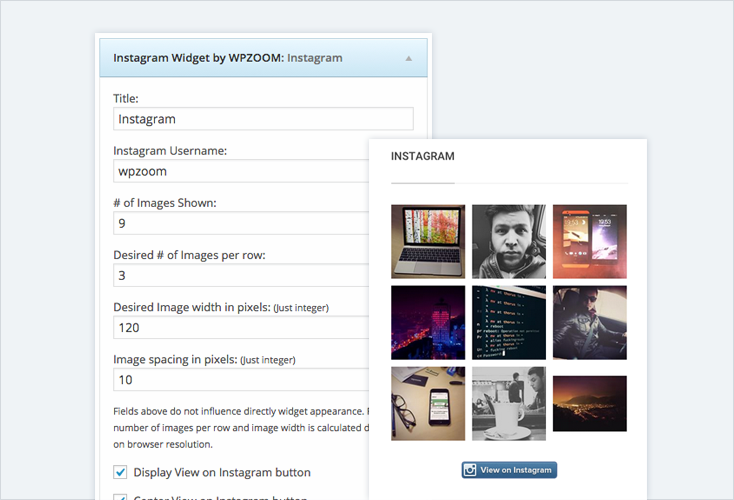Open the terminal code screen thumbnail
This screenshot has width=734, height=500.
[509, 323]
